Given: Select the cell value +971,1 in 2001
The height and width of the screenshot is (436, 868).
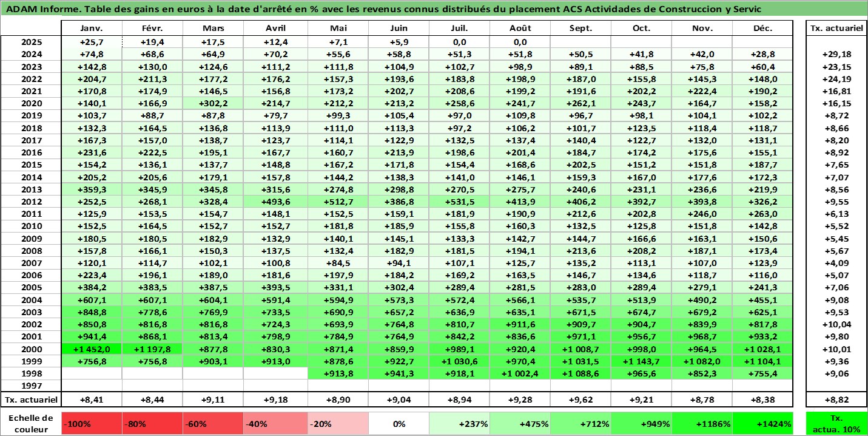Looking at the screenshot, I should click(x=581, y=336).
